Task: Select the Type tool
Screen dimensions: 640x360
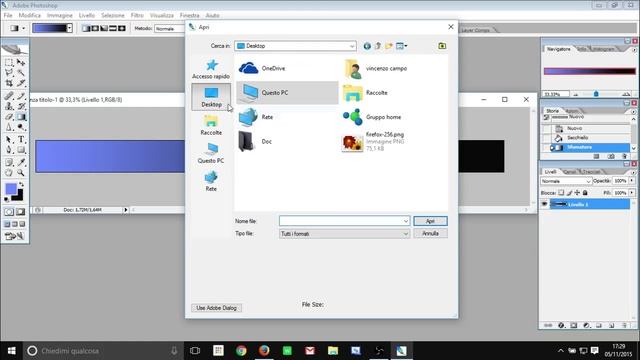Action: (21, 140)
